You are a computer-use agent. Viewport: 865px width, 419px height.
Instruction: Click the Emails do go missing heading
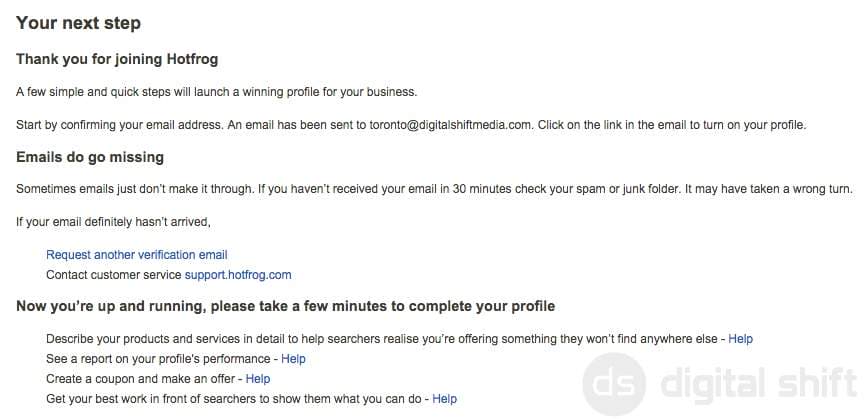[x=90, y=157]
